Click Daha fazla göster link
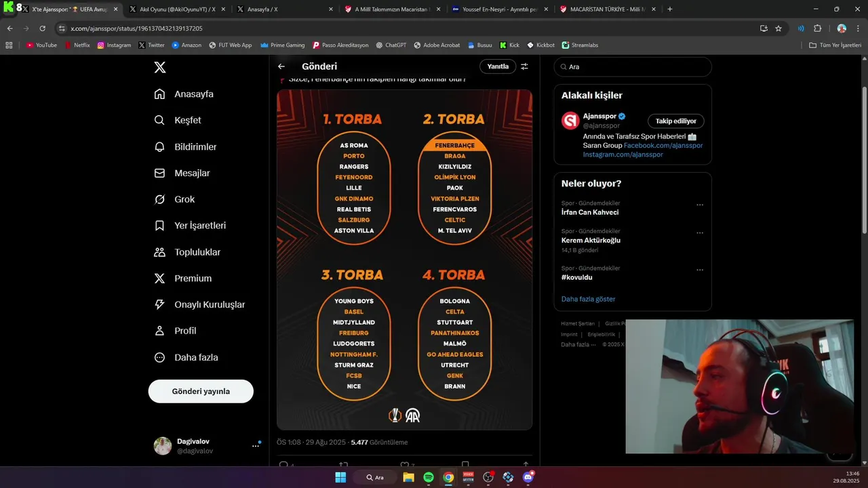Screen dimensions: 868x488 click(x=589, y=299)
